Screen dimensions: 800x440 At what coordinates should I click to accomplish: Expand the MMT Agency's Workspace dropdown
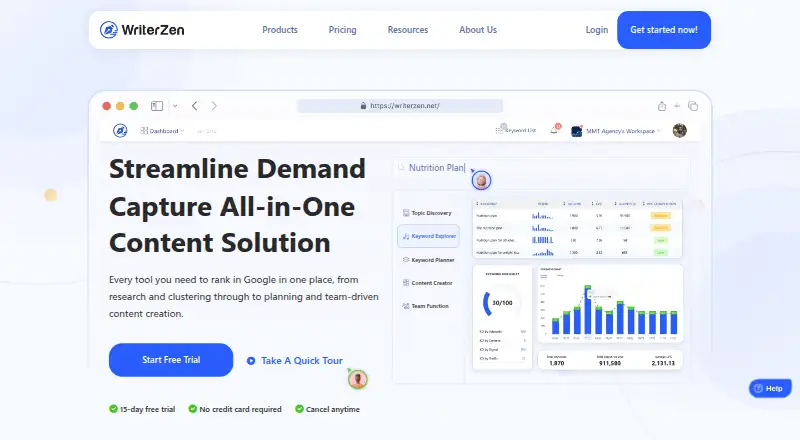click(616, 131)
